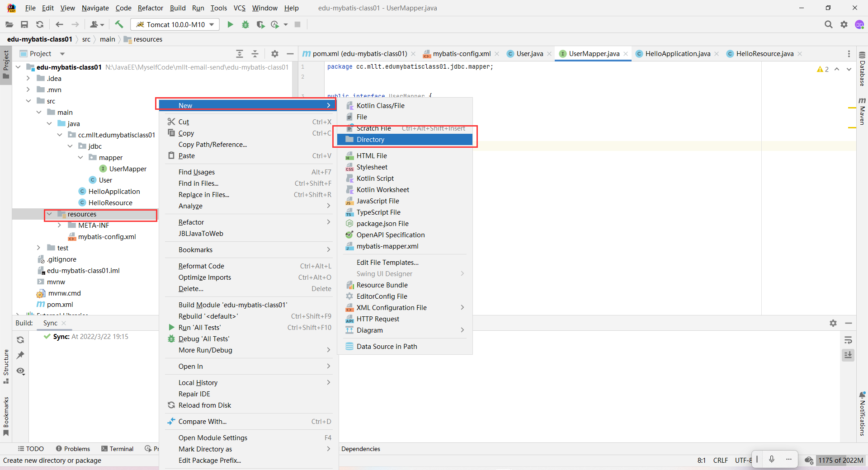The height and width of the screenshot is (470, 868).
Task: Close the Sync tab in Build panel
Action: 64,323
